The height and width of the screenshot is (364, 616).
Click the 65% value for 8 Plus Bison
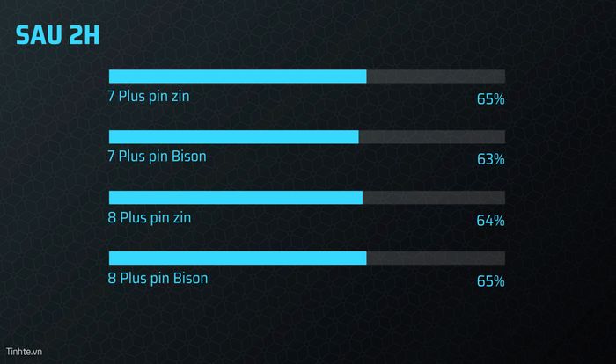491,281
